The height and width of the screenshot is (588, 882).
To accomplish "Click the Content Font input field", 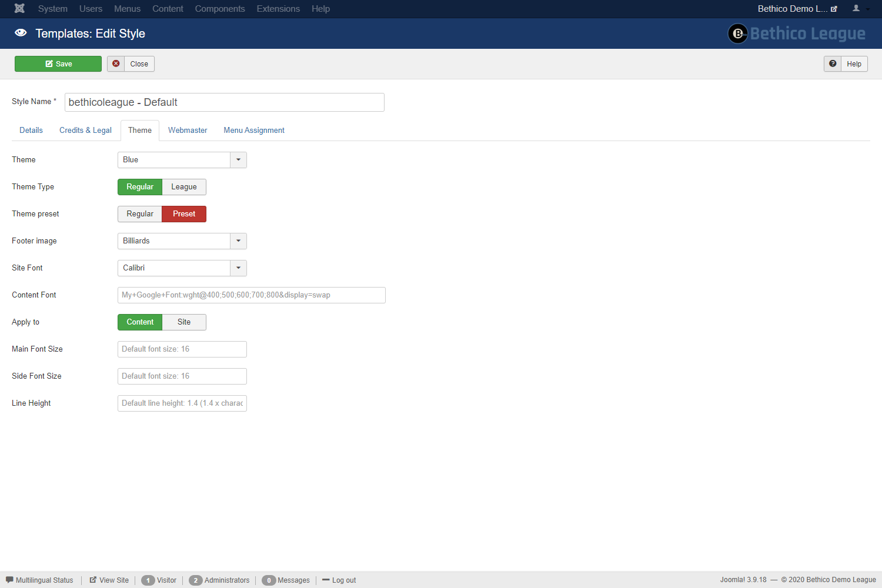I will pos(251,295).
